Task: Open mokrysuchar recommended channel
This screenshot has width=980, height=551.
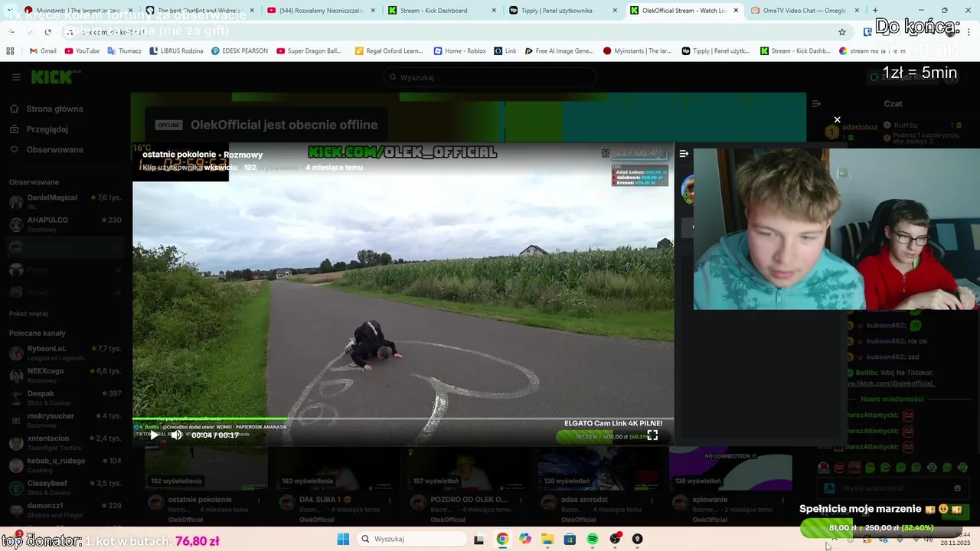Action: click(65, 419)
